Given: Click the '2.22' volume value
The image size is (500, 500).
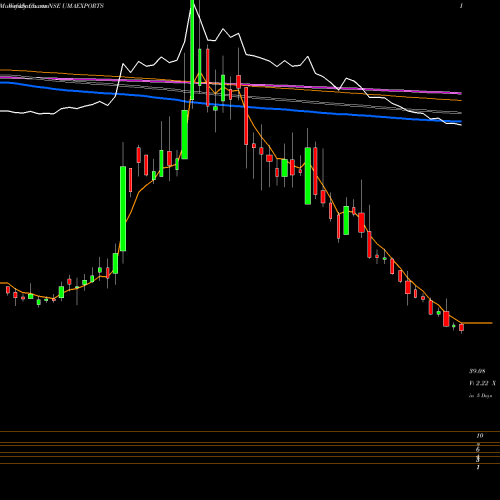Looking at the screenshot, I should [482, 383].
